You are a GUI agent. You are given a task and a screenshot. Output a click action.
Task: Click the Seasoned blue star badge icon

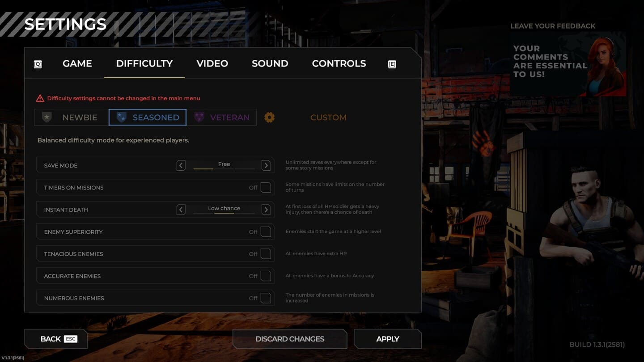121,118
